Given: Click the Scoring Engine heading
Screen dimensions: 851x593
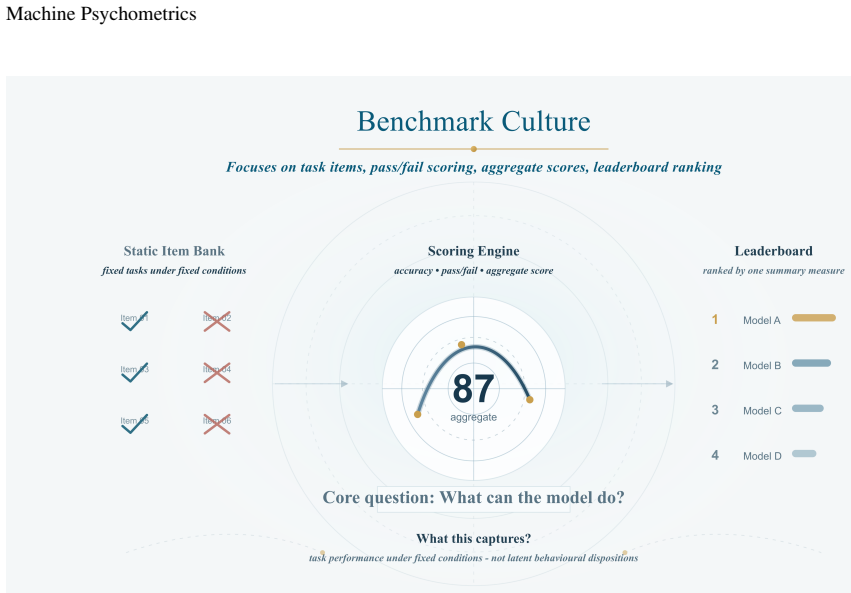Looking at the screenshot, I should coord(473,251).
